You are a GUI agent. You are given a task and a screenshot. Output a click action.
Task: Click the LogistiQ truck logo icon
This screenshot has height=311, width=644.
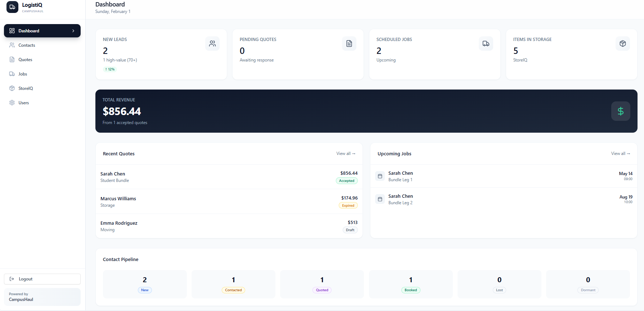[12, 7]
